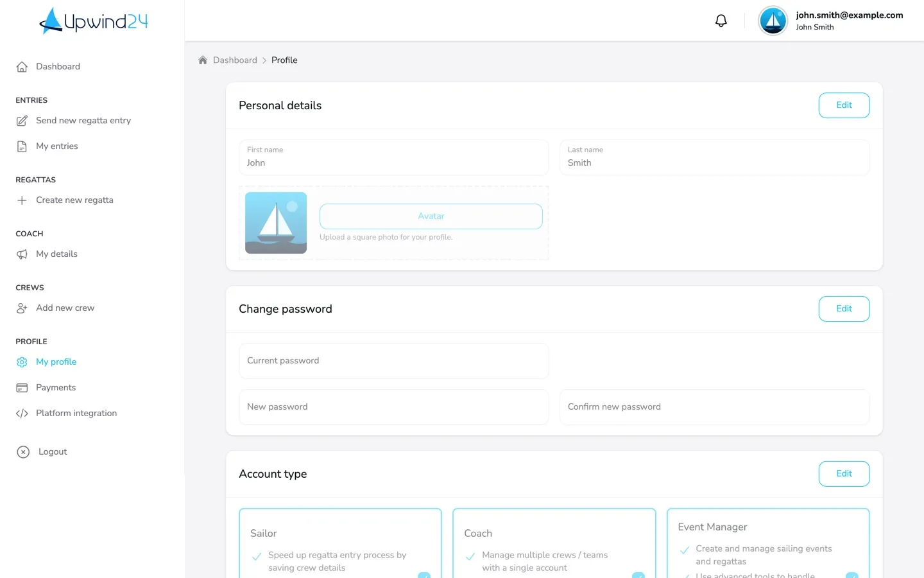
Task: Select the Sailor account type card
Action: [x=340, y=543]
